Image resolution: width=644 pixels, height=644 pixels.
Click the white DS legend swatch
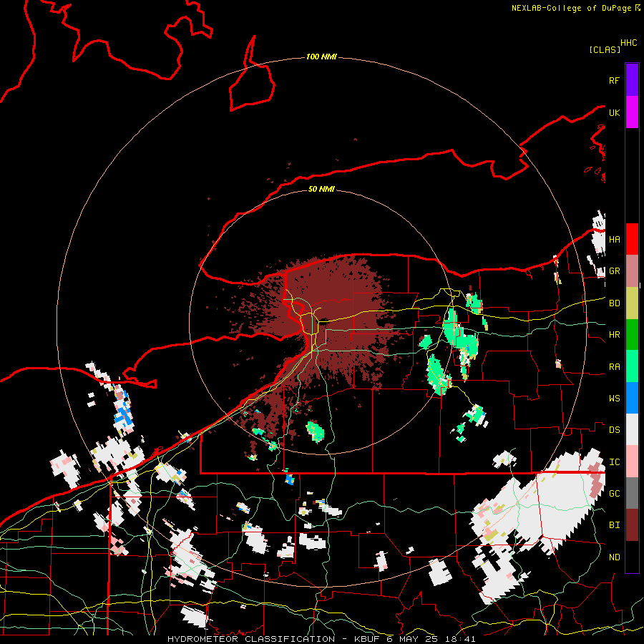tap(632, 429)
